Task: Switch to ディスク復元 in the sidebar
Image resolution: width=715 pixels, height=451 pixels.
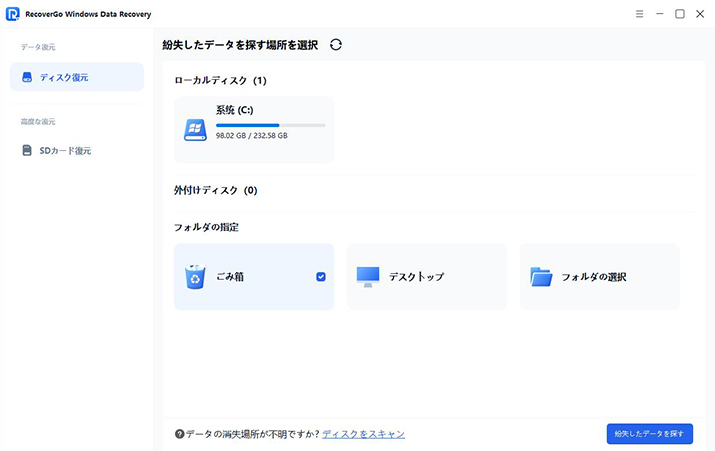Action: (x=77, y=77)
